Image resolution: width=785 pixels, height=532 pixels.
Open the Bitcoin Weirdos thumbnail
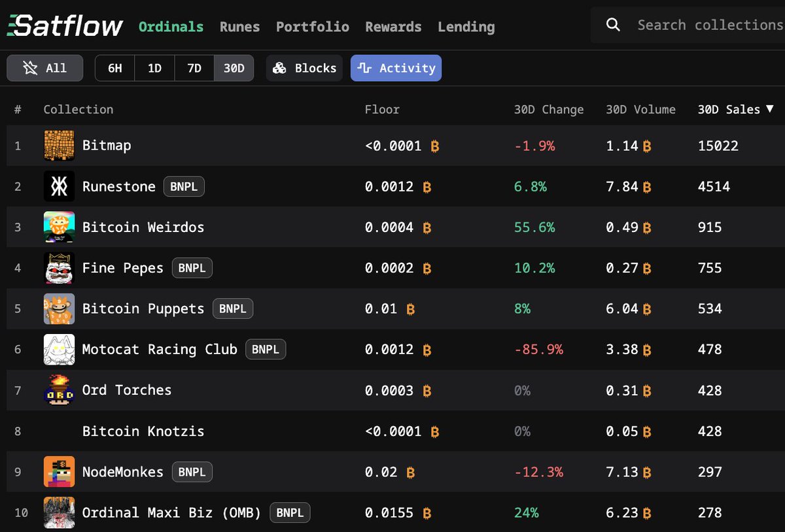pyautogui.click(x=59, y=227)
